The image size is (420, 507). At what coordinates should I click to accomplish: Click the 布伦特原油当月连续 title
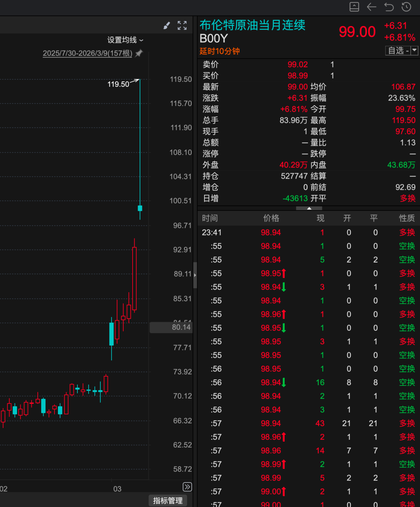point(252,25)
